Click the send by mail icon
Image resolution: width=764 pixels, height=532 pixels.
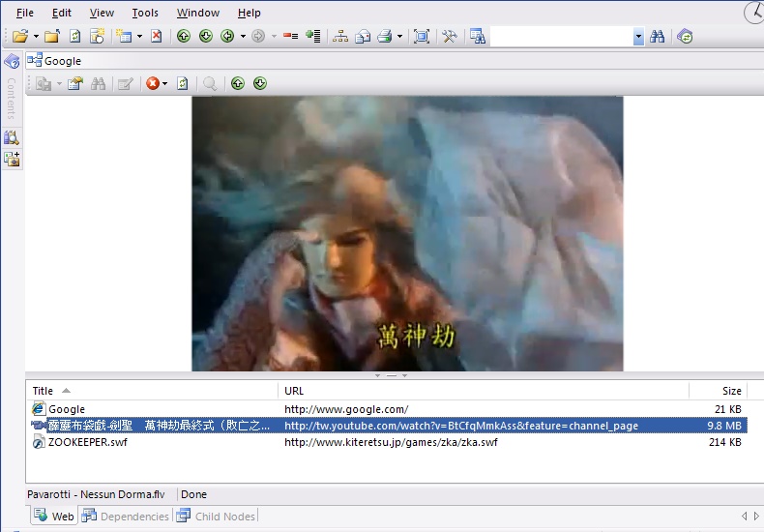(x=363, y=36)
